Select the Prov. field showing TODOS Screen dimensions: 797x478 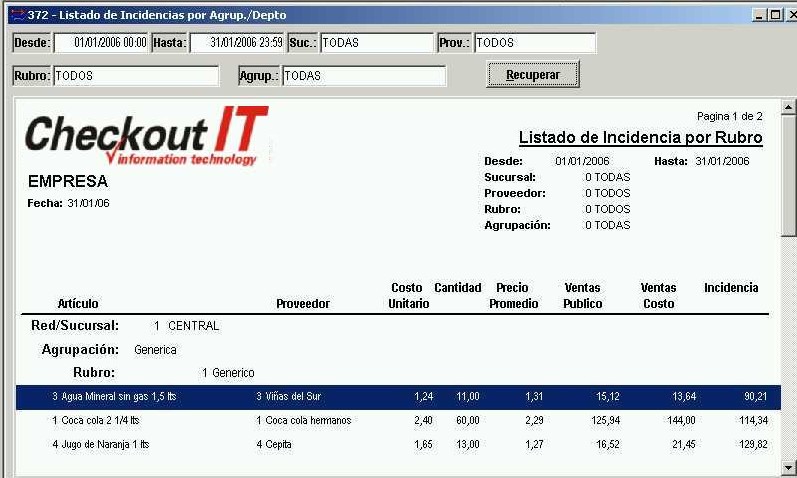(534, 43)
